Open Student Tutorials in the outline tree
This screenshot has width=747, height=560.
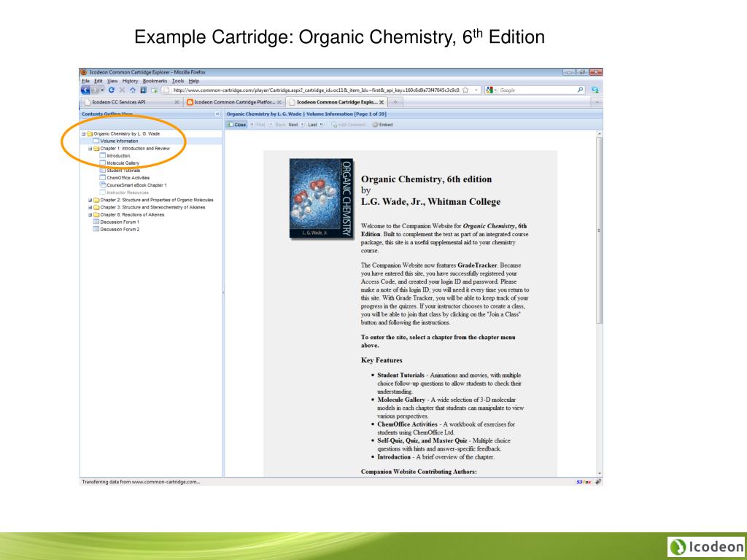coord(123,171)
